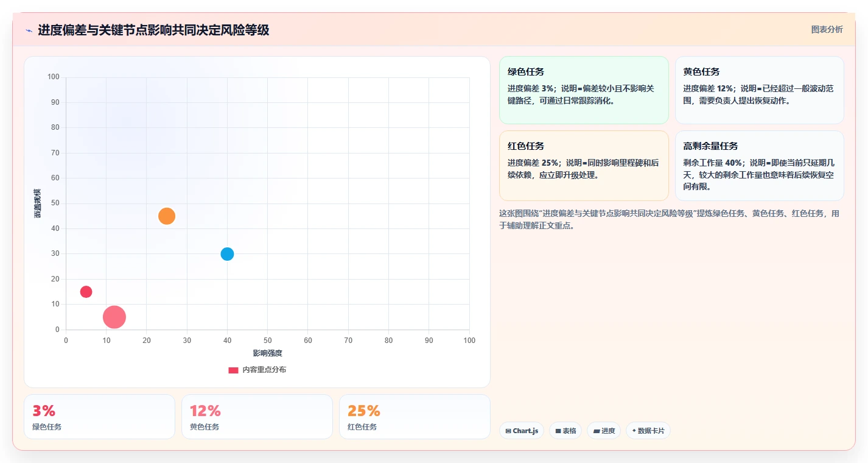Screen dimensions: 868x463
Task: Click the 12% 黄色任务 stat card
Action: coord(257,417)
